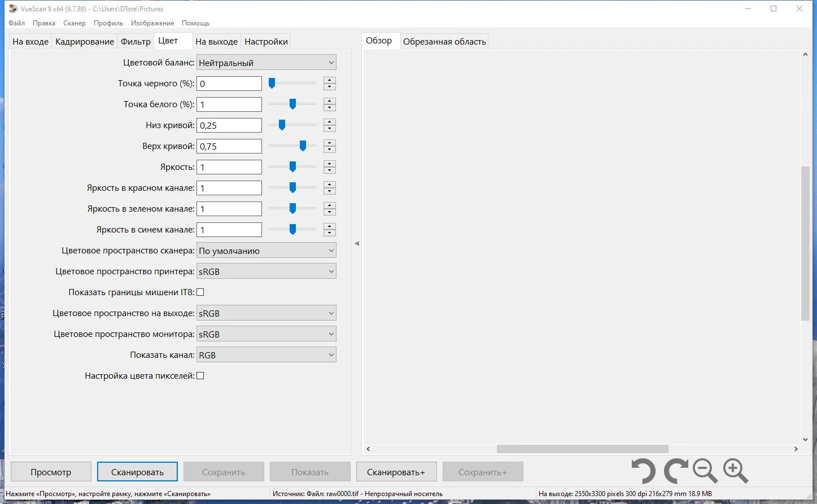Enable the «Настройка цвета пикселей» checkbox
This screenshot has width=817, height=504.
click(200, 376)
